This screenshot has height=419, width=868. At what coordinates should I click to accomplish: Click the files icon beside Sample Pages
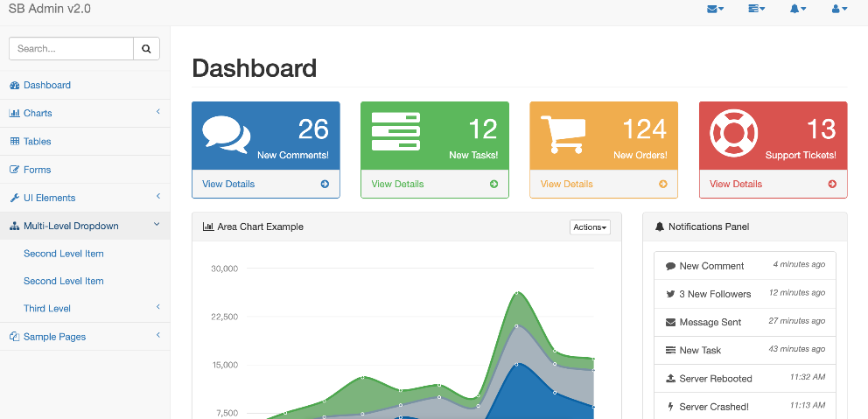tap(14, 337)
